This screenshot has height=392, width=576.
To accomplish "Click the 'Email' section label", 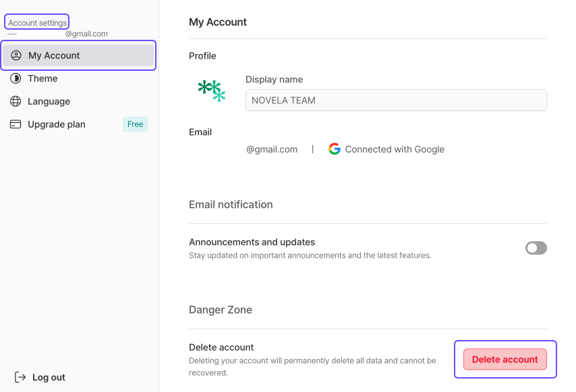I will 200,132.
